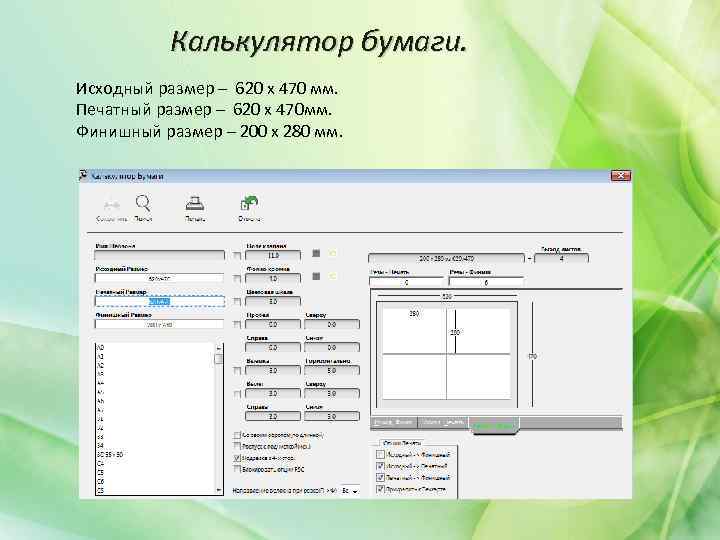Enable the second unchecked option below margins
This screenshot has height=540, width=720.
click(x=237, y=446)
